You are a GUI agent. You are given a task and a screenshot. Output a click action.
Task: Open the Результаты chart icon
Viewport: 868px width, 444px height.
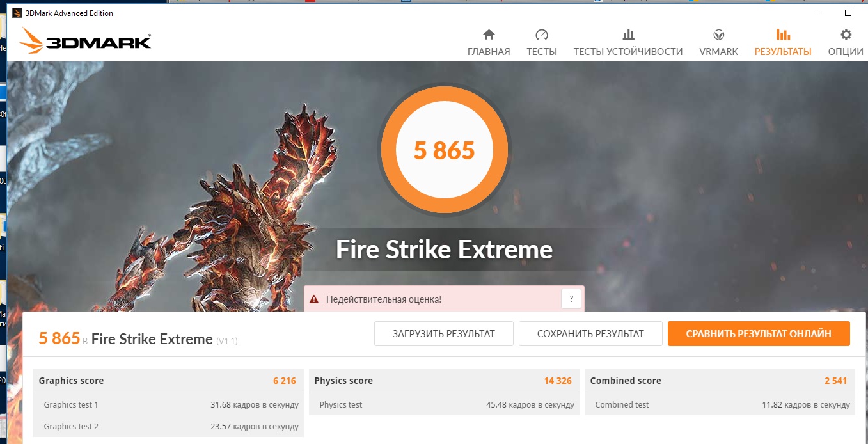(x=783, y=35)
